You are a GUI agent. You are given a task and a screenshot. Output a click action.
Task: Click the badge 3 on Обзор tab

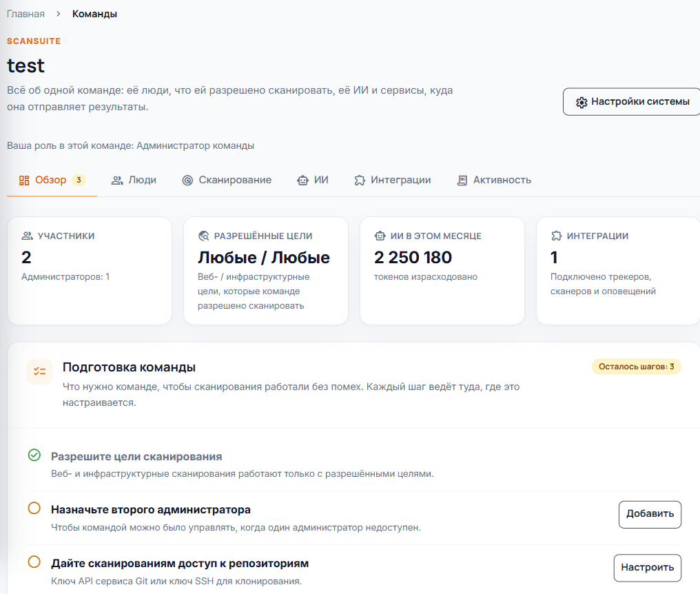pos(79,180)
